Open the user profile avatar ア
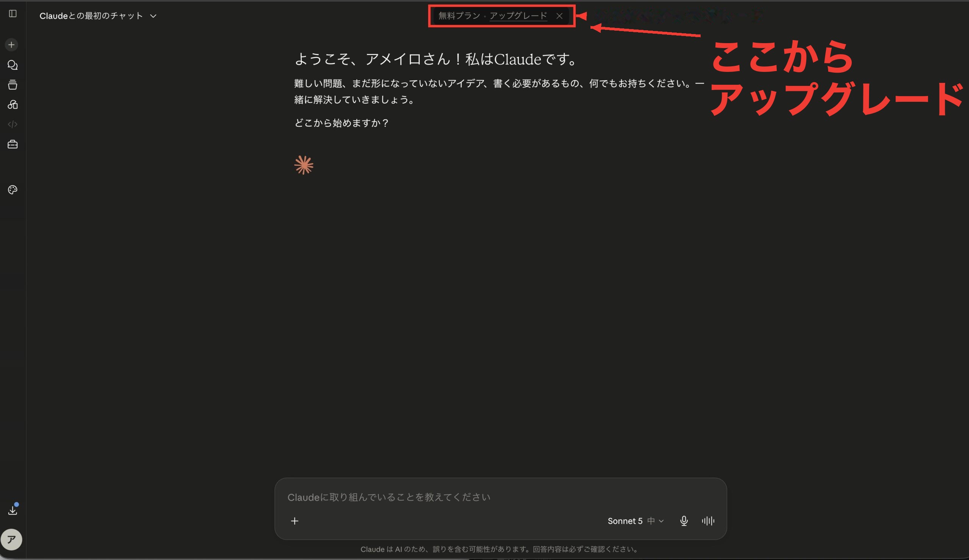 point(11,539)
